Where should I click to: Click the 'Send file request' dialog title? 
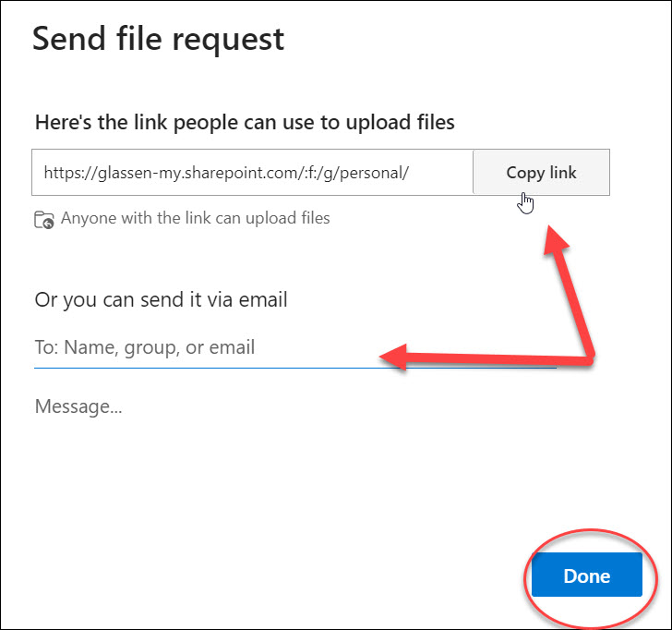(158, 39)
